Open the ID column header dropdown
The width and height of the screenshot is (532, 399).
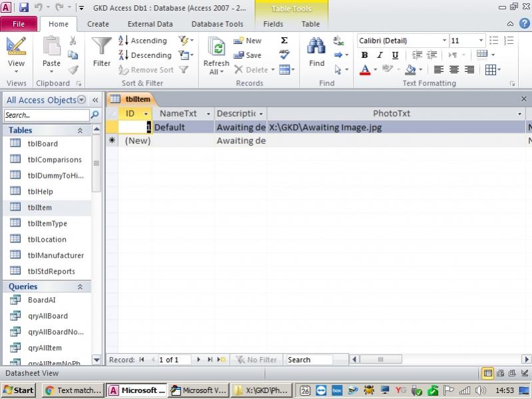click(x=146, y=114)
